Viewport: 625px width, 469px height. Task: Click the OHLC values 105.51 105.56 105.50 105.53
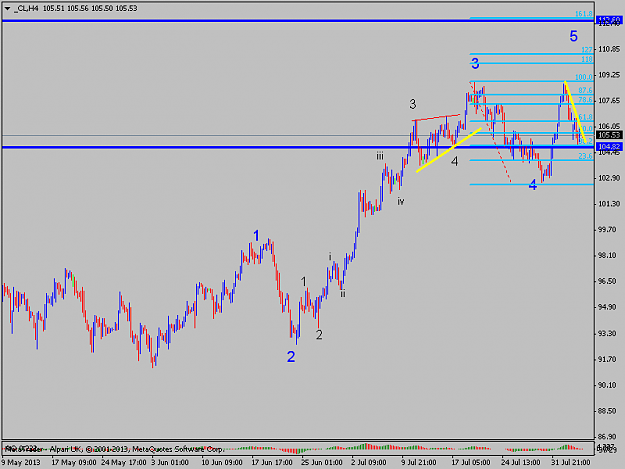point(90,8)
